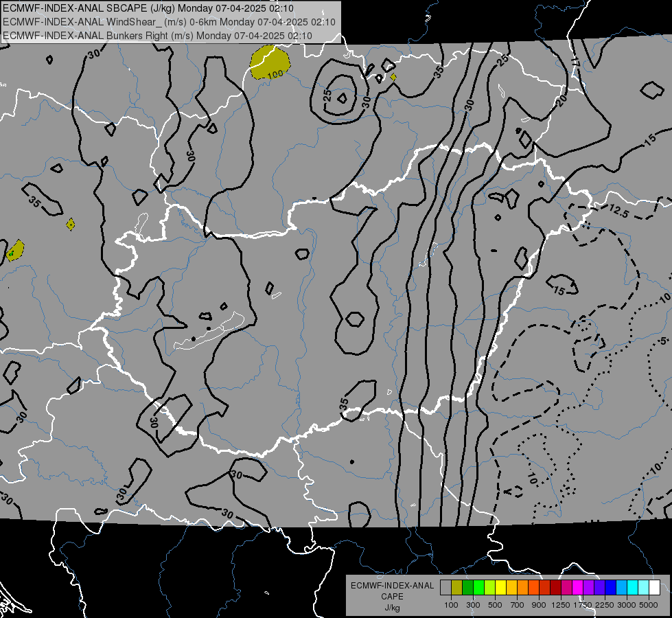Click the Bunkers Right (m/s) header line

[x=157, y=36]
